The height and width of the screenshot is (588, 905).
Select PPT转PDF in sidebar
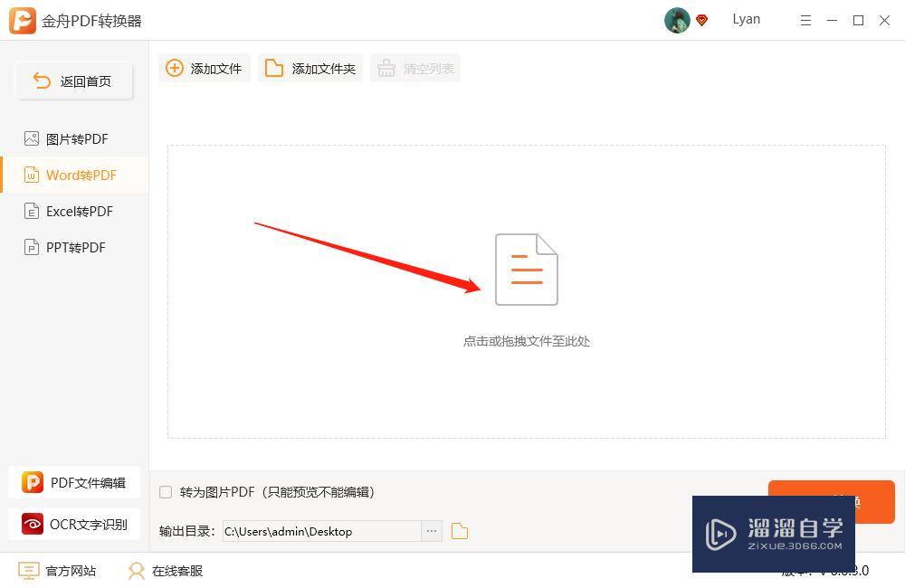click(x=74, y=248)
